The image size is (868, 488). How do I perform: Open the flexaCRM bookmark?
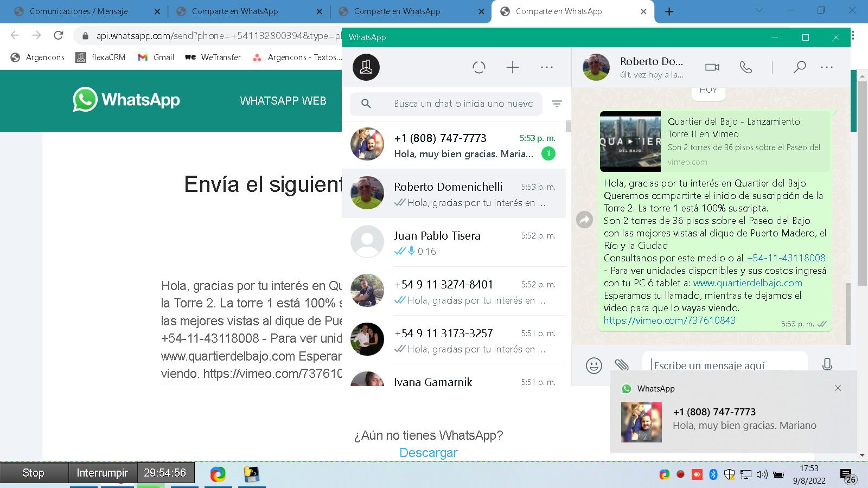tap(100, 57)
